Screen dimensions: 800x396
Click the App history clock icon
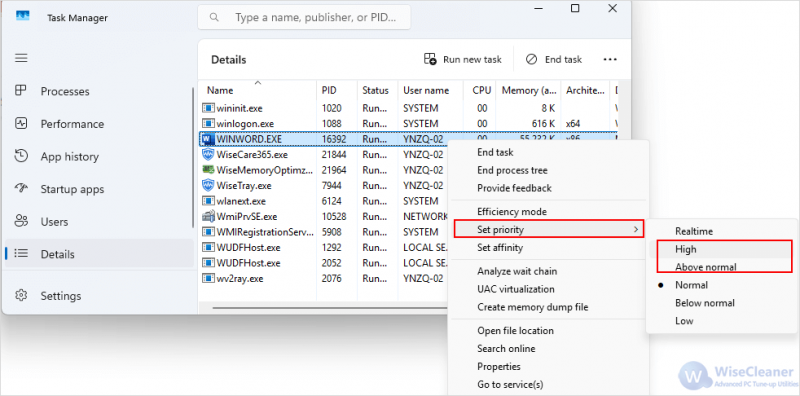(x=21, y=156)
